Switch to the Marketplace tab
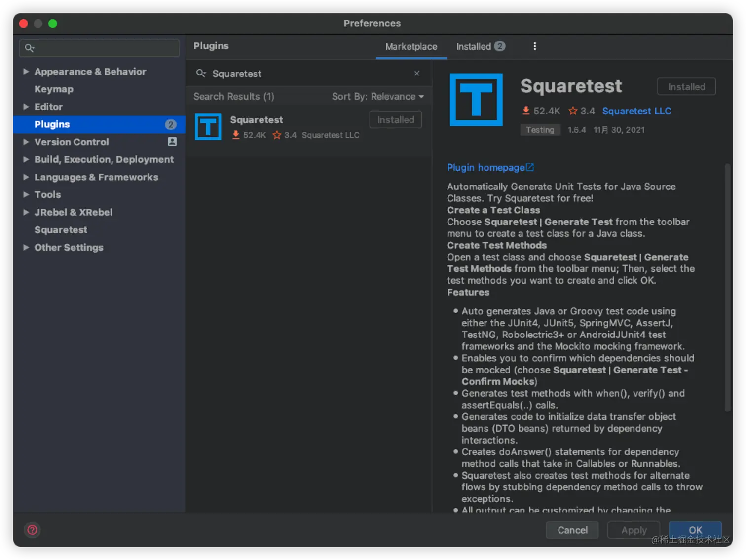This screenshot has height=560, width=746. [x=411, y=46]
